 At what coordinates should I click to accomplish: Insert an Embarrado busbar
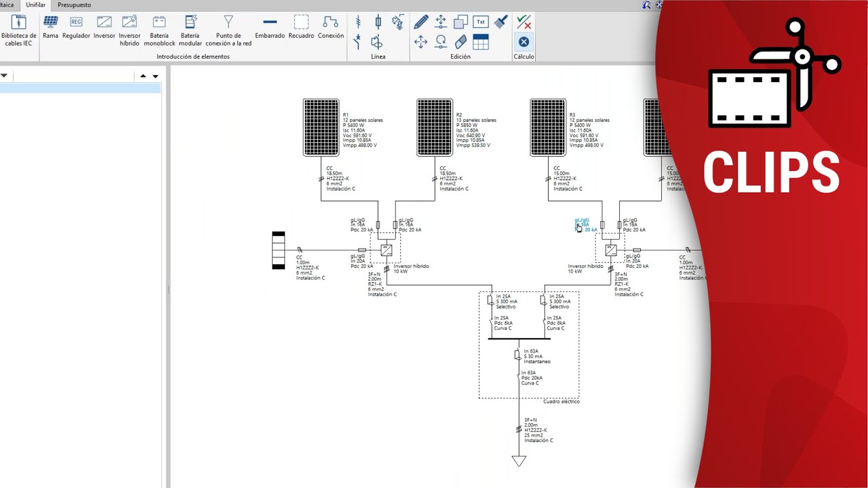270,27
